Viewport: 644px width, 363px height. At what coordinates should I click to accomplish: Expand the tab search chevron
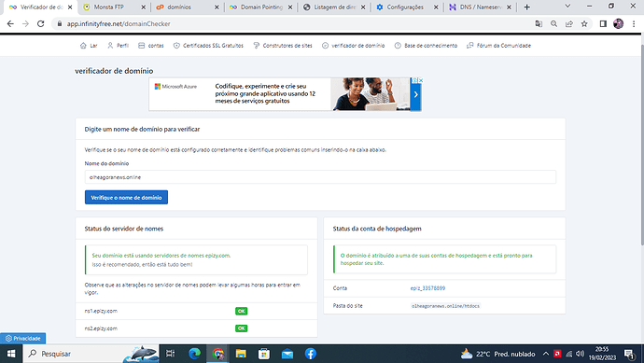[x=567, y=7]
